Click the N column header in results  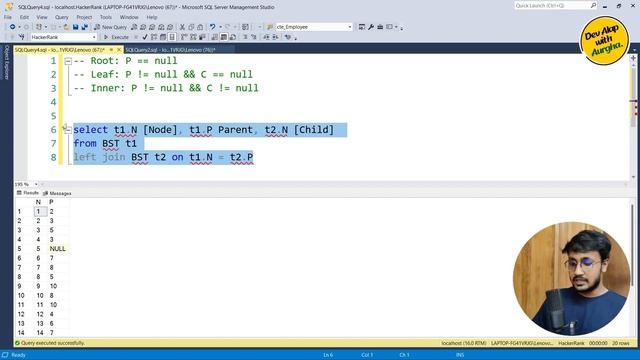point(38,202)
